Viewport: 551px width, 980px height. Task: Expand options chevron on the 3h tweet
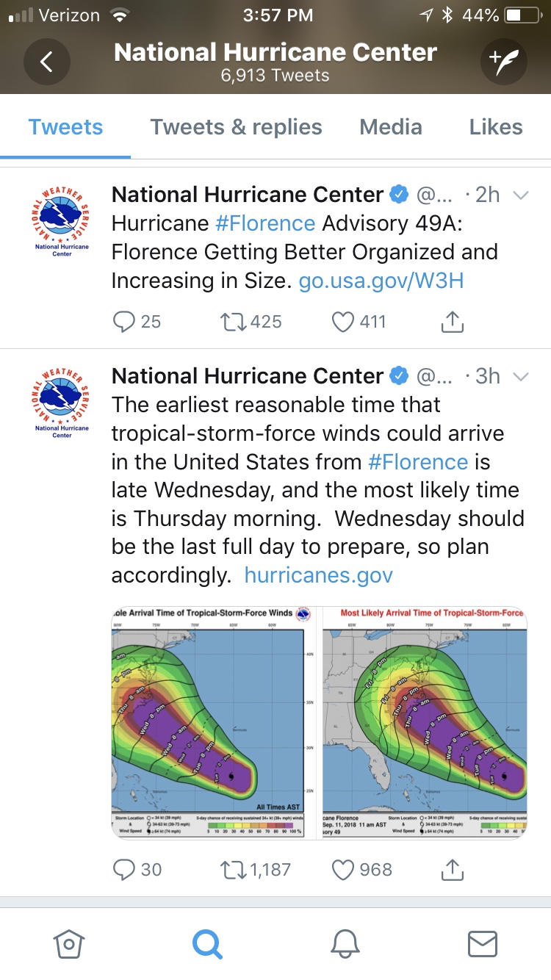point(520,377)
